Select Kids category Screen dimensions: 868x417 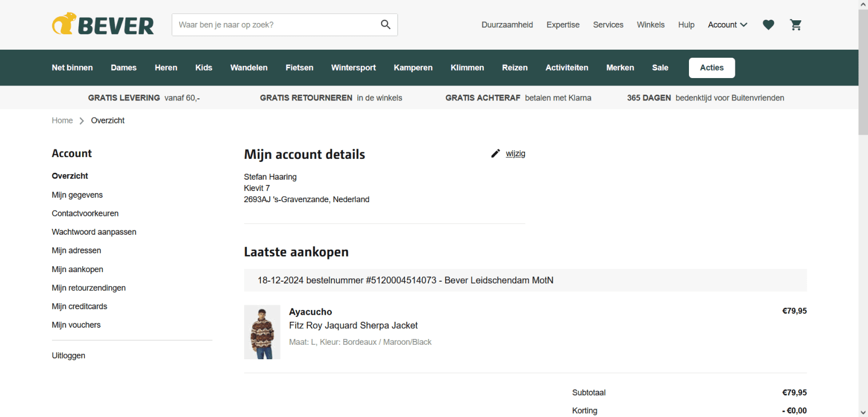click(204, 67)
